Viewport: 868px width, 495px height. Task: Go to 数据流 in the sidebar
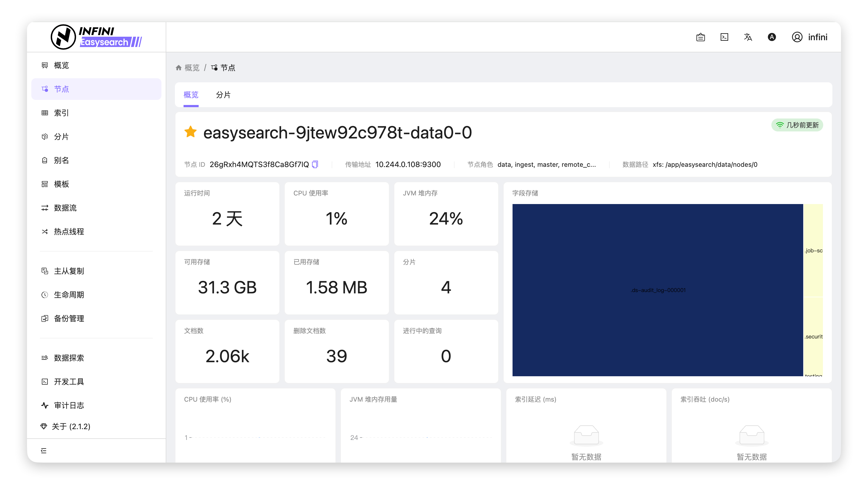(x=65, y=208)
